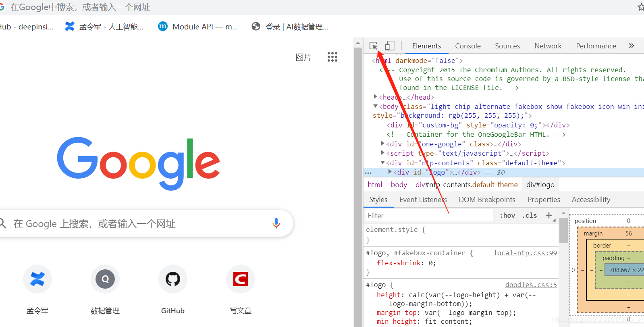This screenshot has width=644, height=327.
Task: Open the ellipsis actions for selected node
Action: (x=368, y=173)
